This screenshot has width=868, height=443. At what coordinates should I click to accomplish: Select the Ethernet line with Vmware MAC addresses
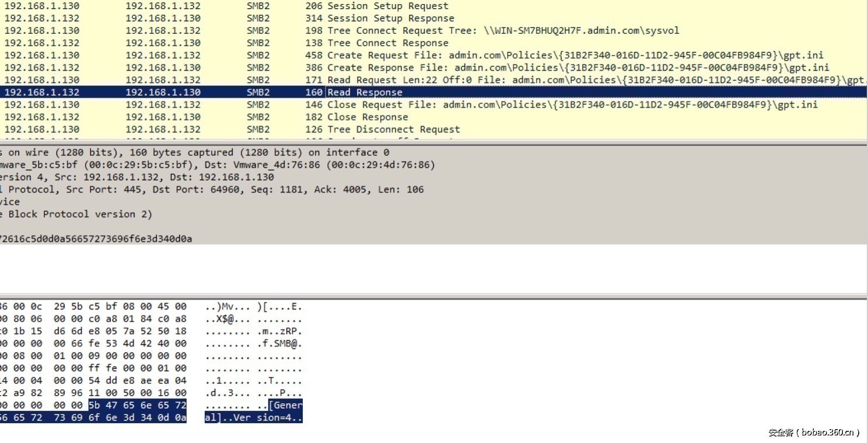[x=217, y=165]
